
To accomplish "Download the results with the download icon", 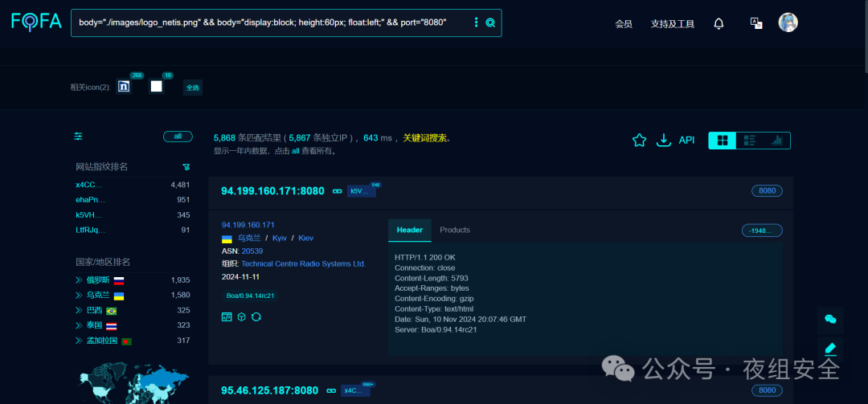I will (x=663, y=141).
